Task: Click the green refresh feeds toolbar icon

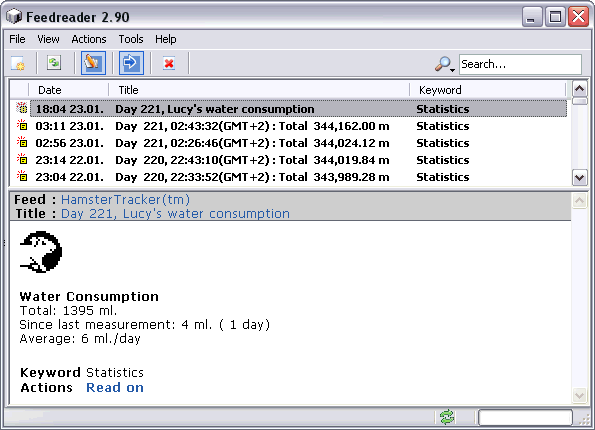Action: pyautogui.click(x=54, y=63)
